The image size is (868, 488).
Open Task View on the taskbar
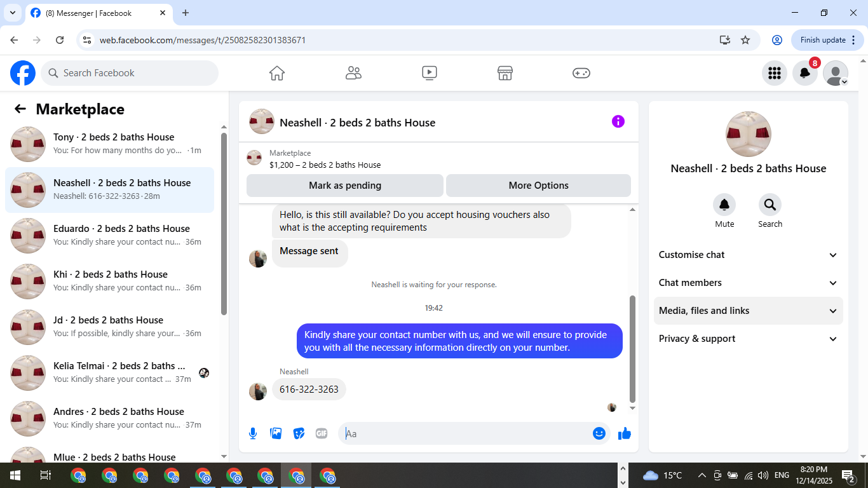(45, 475)
